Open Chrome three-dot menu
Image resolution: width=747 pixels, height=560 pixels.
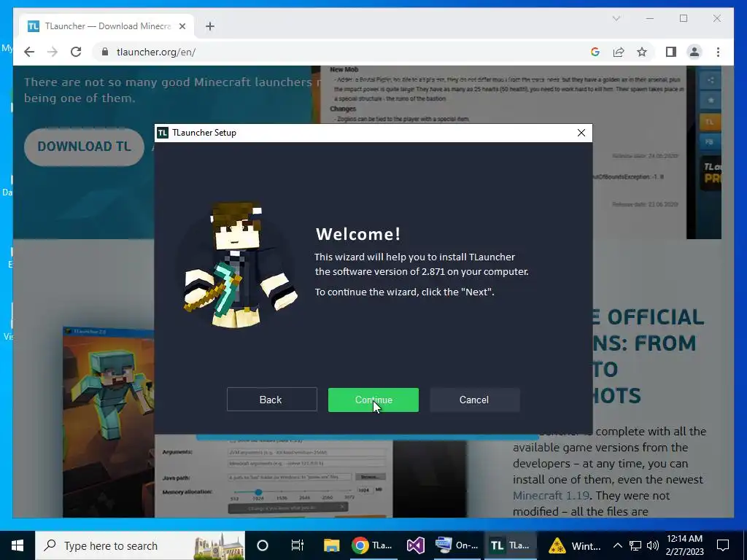tap(718, 52)
